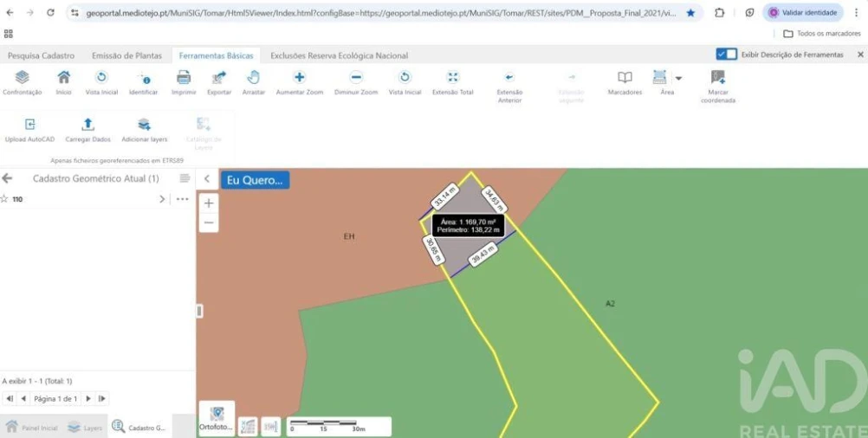Select result item 110
Image resolution: width=868 pixels, height=438 pixels.
point(17,199)
